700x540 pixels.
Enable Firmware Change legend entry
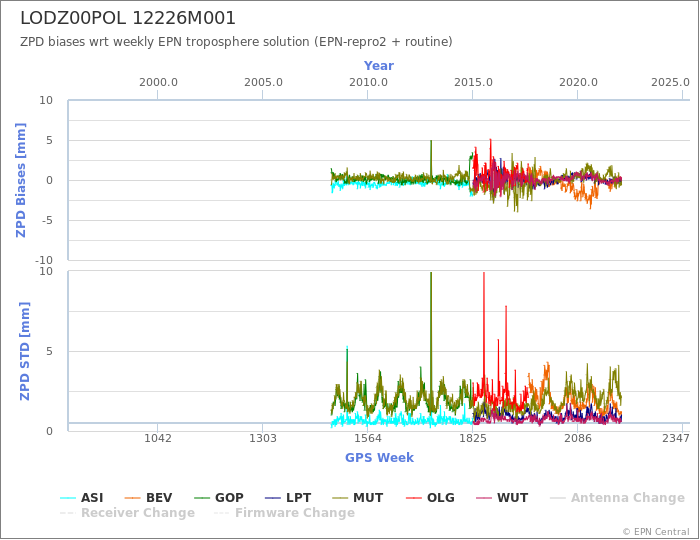[284, 513]
